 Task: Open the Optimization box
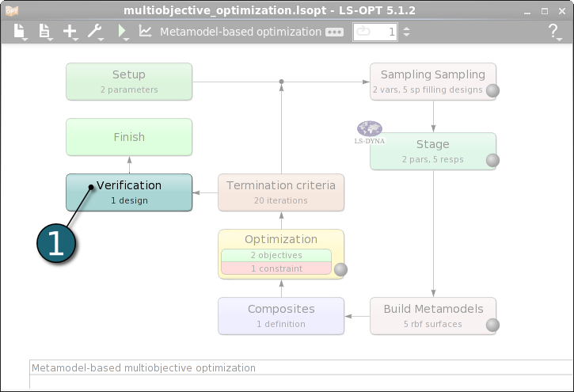281,239
